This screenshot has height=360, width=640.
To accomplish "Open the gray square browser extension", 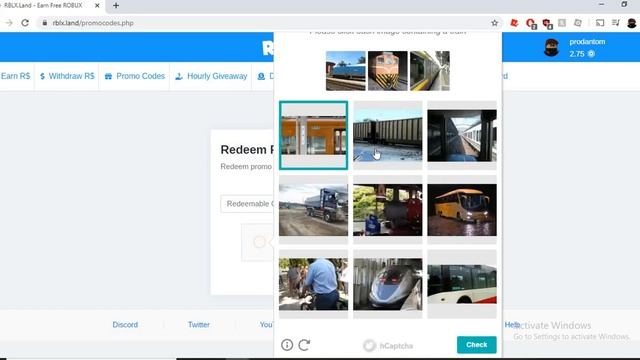I will click(562, 23).
